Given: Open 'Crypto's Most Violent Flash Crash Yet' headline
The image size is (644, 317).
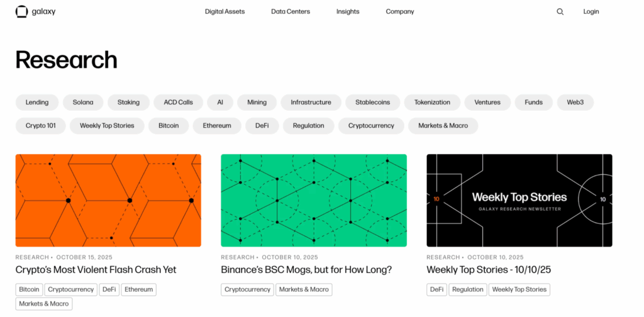Looking at the screenshot, I should point(96,270).
